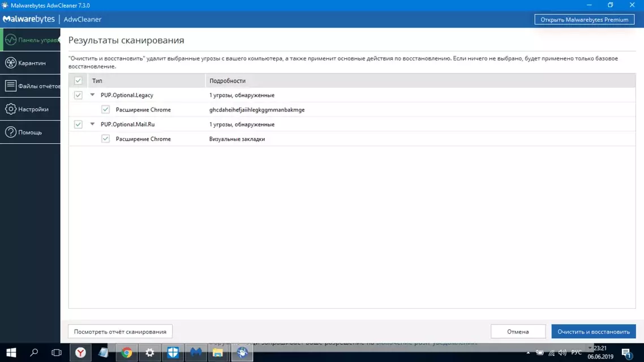Click the Визуальные закладки detail text
Image resolution: width=644 pixels, height=362 pixels.
237,139
